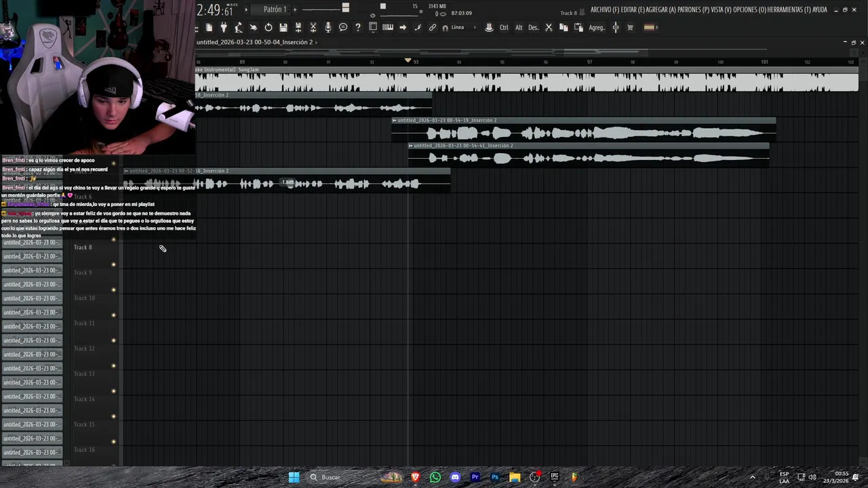This screenshot has height=488, width=868.
Task: Open the AGREGAR (A) menu
Action: [660, 10]
